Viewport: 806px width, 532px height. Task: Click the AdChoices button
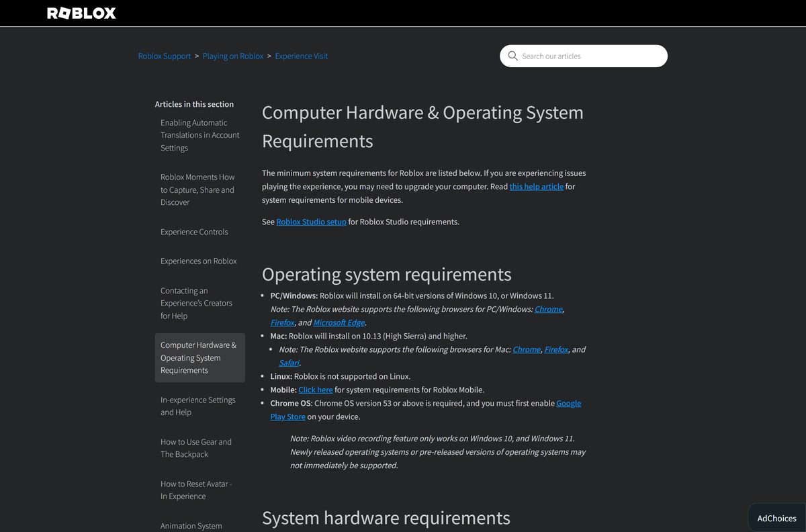coord(777,518)
